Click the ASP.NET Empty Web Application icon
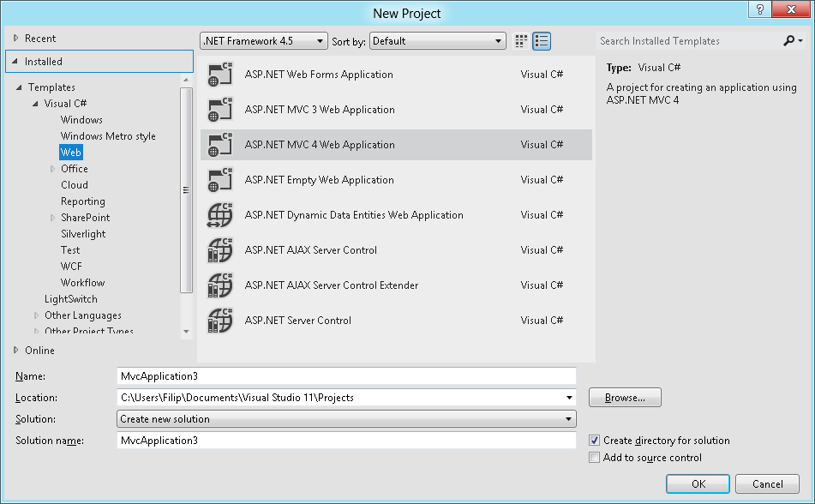 point(220,180)
